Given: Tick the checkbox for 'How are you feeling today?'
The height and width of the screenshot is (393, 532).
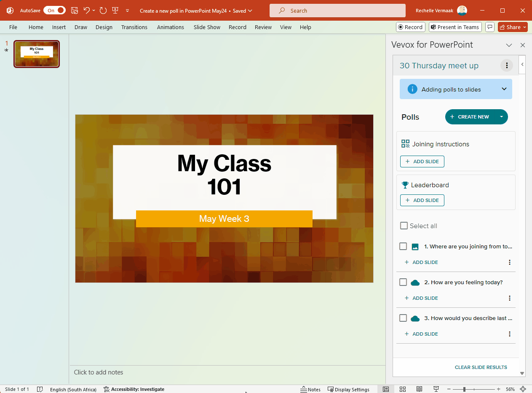Looking at the screenshot, I should point(403,282).
